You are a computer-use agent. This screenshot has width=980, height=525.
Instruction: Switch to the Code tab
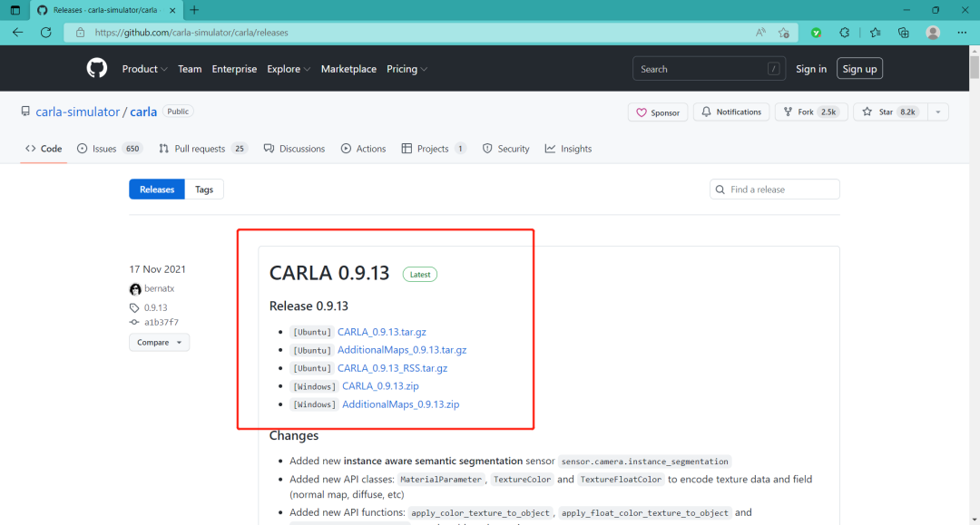tap(44, 149)
